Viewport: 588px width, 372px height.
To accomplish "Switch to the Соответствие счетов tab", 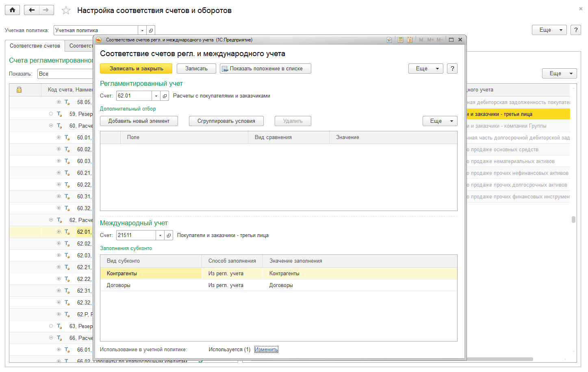I will (x=35, y=46).
